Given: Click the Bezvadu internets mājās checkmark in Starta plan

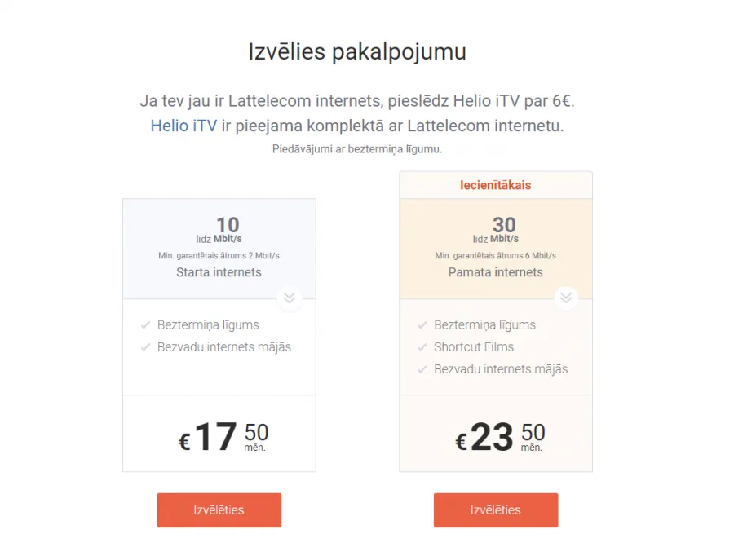Looking at the screenshot, I should click(146, 347).
